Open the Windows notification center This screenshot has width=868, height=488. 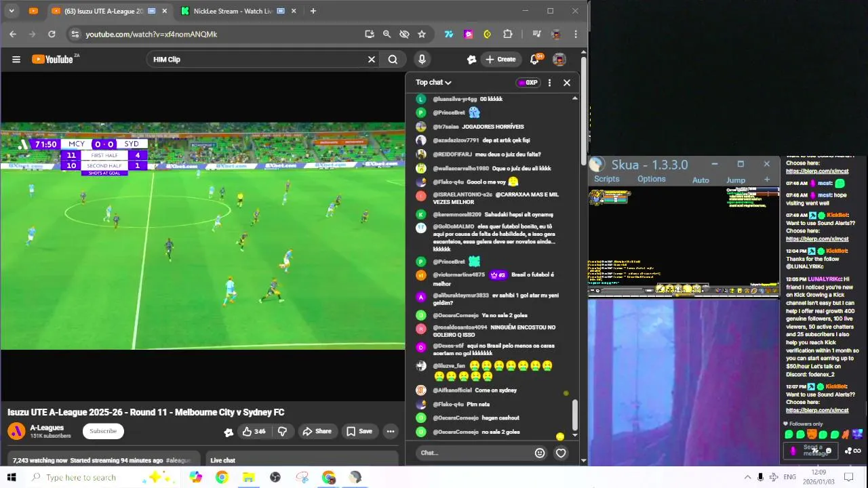pyautogui.click(x=848, y=477)
